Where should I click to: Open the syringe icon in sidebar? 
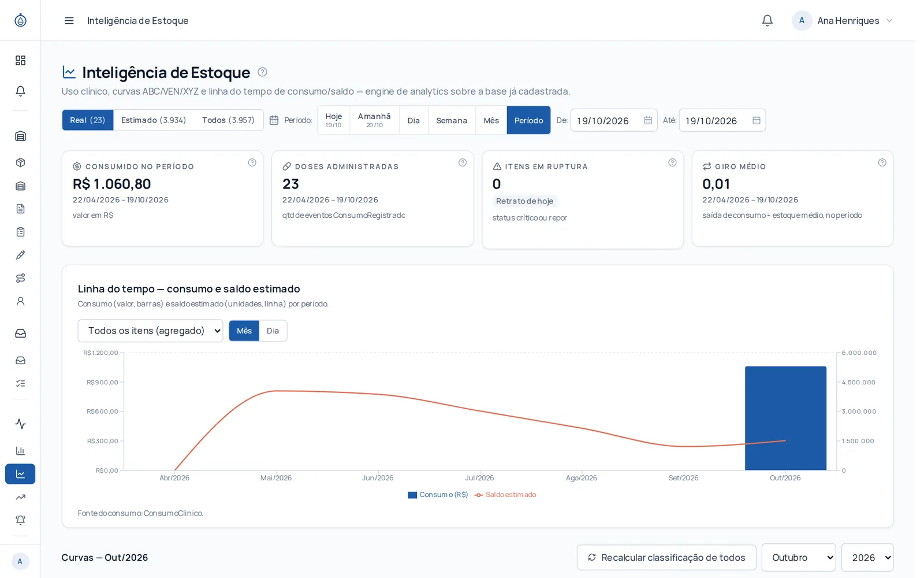pyautogui.click(x=21, y=255)
